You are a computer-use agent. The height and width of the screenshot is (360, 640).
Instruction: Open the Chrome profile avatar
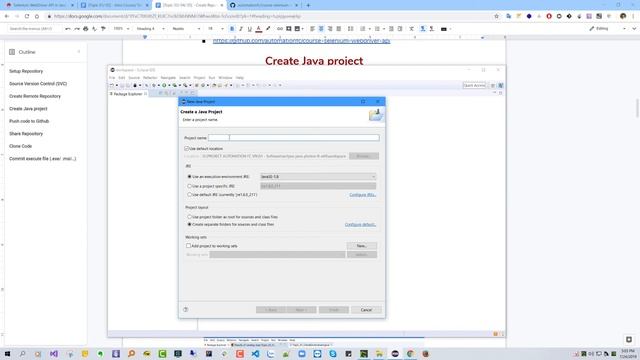(x=623, y=16)
